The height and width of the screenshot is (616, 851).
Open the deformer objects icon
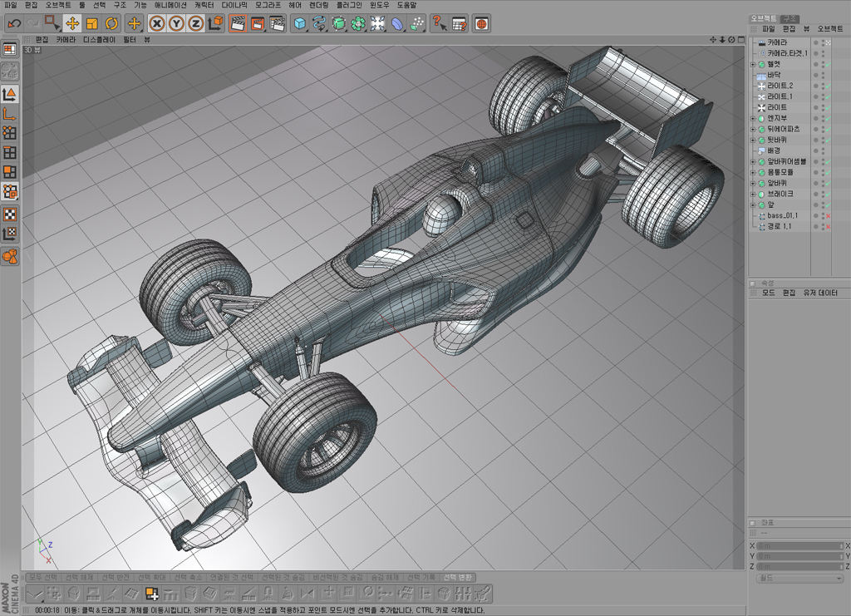pyautogui.click(x=397, y=23)
